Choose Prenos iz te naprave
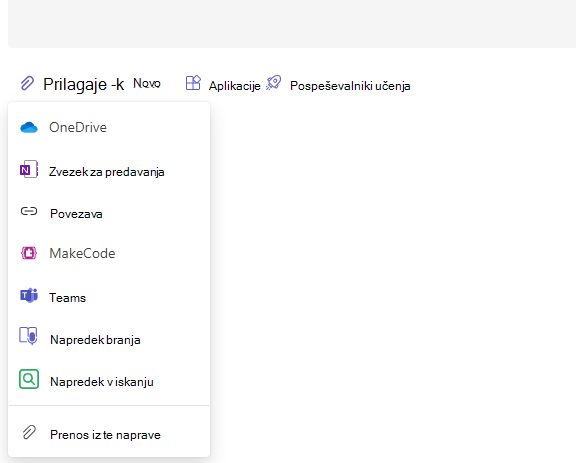Image resolution: width=576 pixels, height=463 pixels. (109, 435)
